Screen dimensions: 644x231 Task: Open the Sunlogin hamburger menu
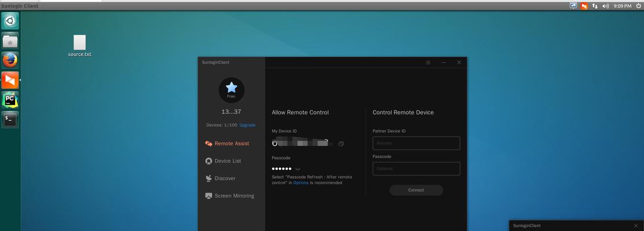[428, 63]
